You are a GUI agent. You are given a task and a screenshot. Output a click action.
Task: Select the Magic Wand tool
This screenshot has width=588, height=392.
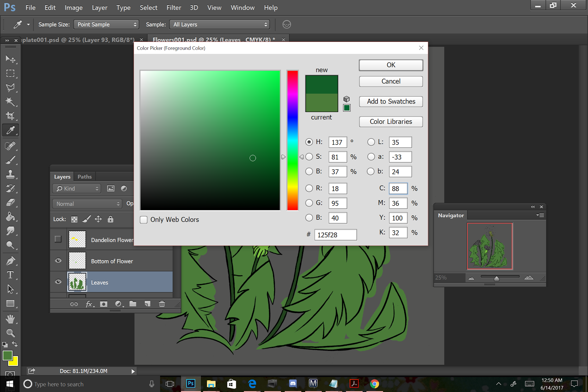10,102
